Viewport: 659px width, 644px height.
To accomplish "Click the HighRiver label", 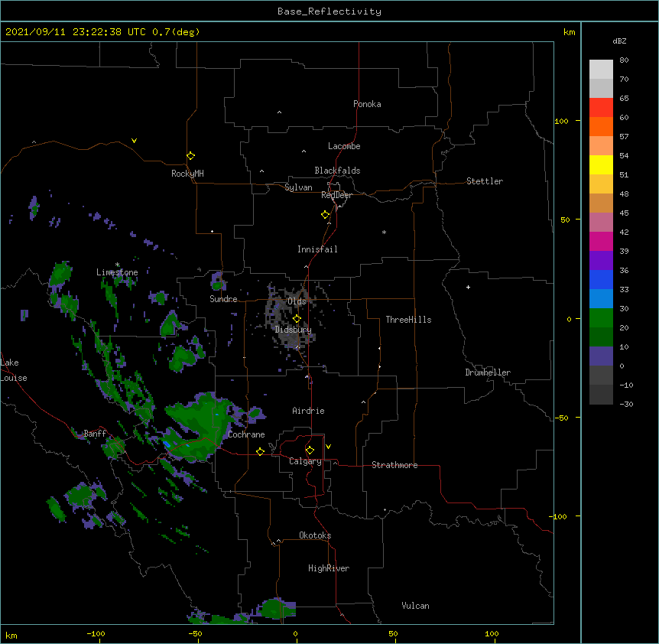I will click(x=329, y=568).
